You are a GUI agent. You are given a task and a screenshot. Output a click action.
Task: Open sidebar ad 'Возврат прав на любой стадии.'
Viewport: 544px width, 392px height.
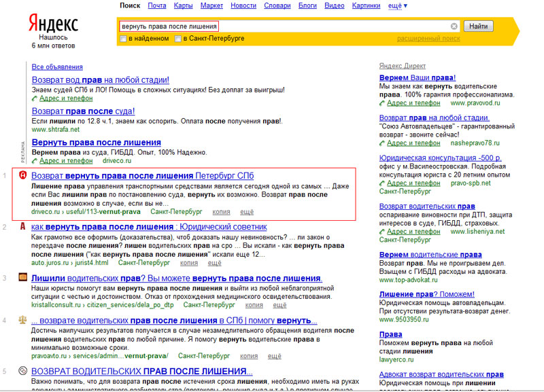click(x=435, y=118)
